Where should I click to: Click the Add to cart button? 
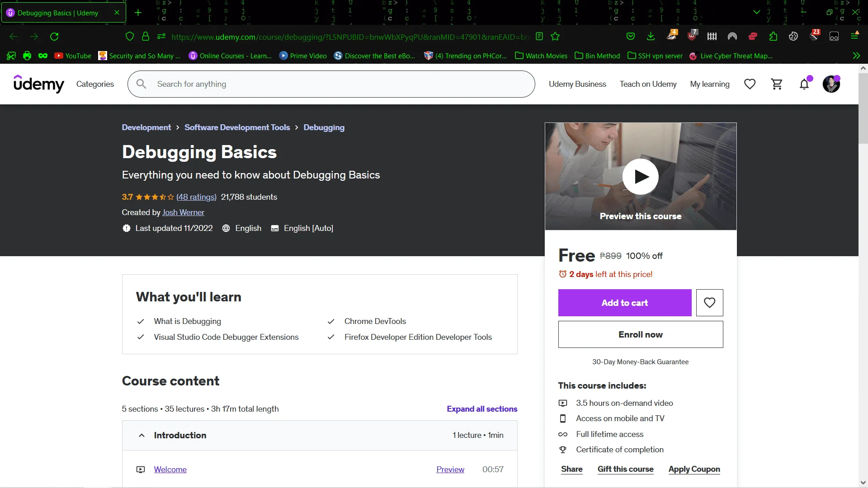tap(625, 303)
